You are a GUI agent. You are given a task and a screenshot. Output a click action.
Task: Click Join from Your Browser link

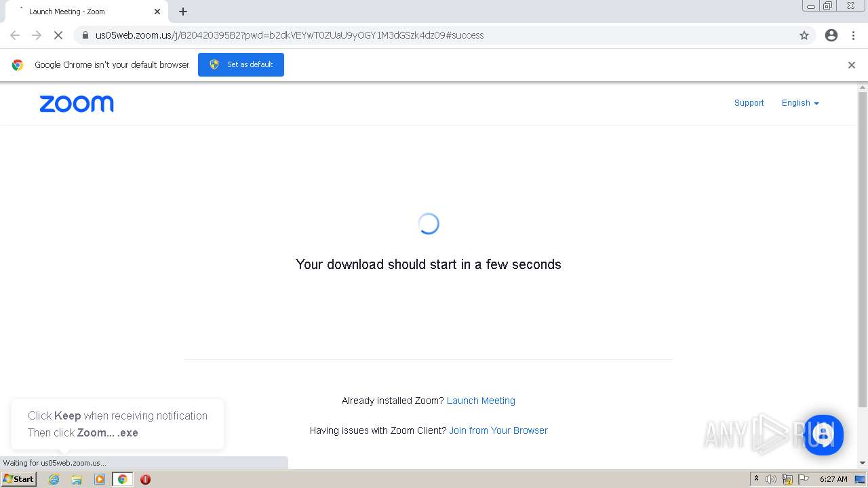tap(498, 430)
